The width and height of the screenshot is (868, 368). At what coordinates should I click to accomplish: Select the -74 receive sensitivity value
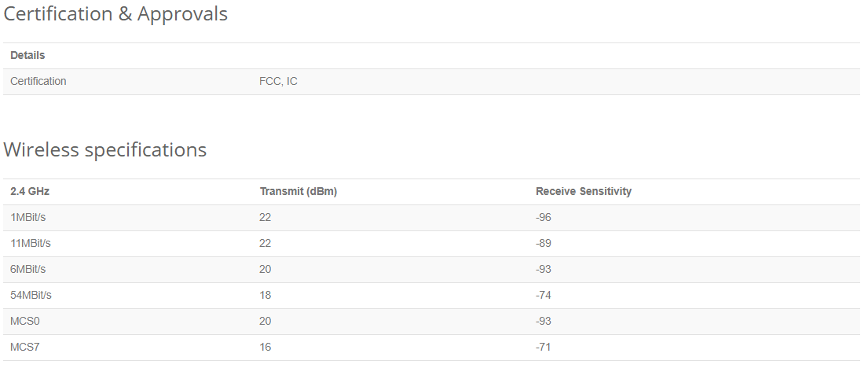click(x=544, y=296)
